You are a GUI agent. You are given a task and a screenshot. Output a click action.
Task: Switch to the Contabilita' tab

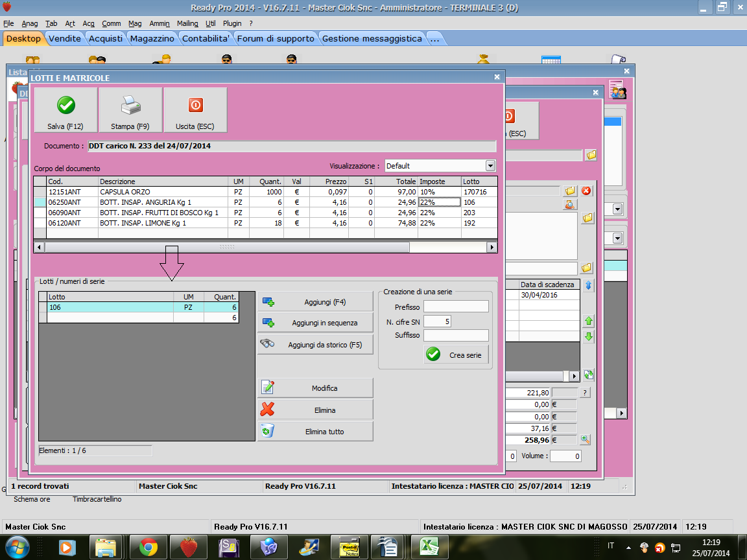(206, 39)
